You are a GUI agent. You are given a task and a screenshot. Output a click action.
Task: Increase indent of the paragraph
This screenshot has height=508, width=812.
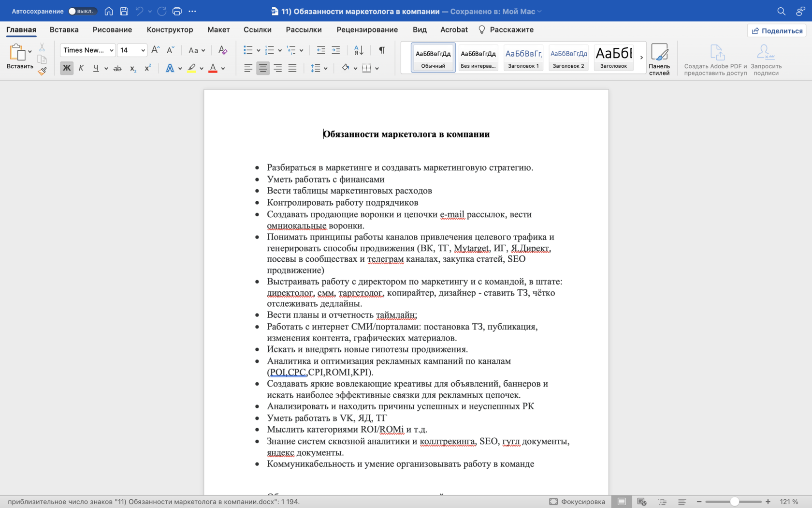click(336, 50)
